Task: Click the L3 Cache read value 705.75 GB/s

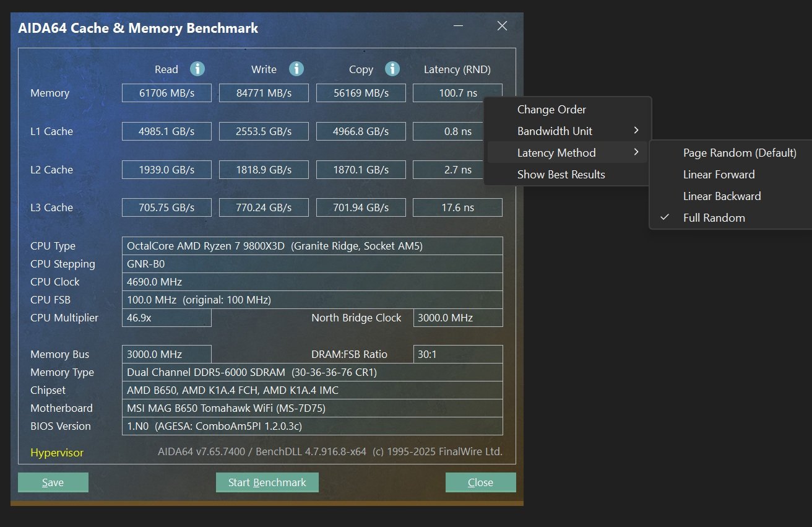Action: 166,207
